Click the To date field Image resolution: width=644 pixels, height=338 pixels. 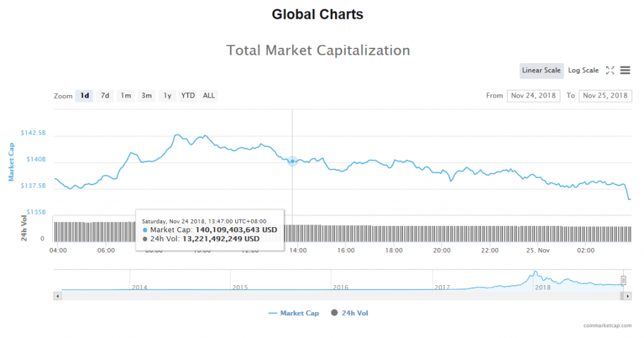point(605,96)
